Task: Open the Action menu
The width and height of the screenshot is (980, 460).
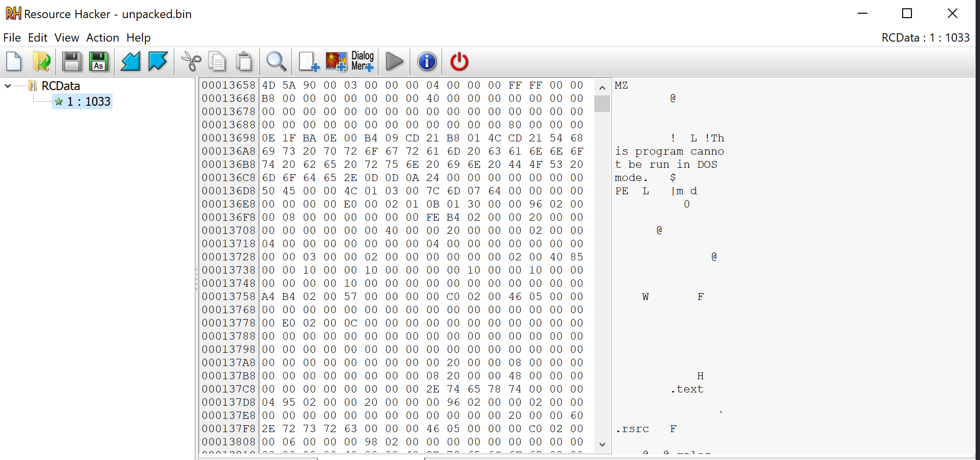Action: (x=103, y=38)
